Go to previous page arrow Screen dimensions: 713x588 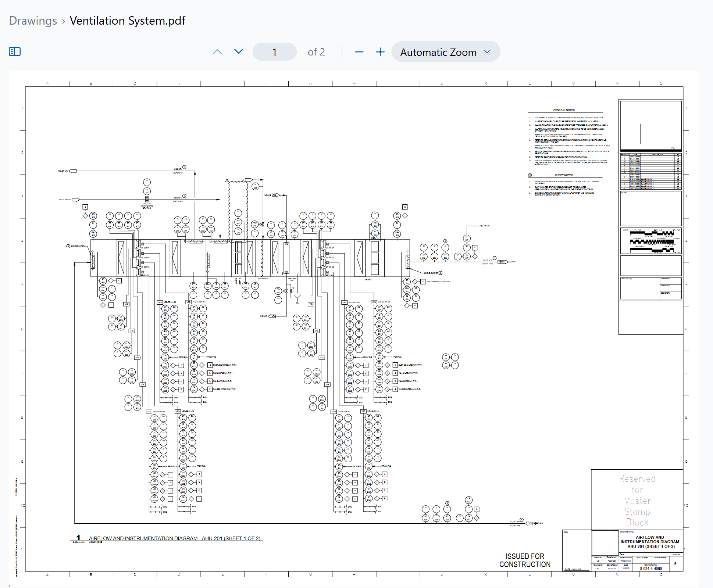217,52
